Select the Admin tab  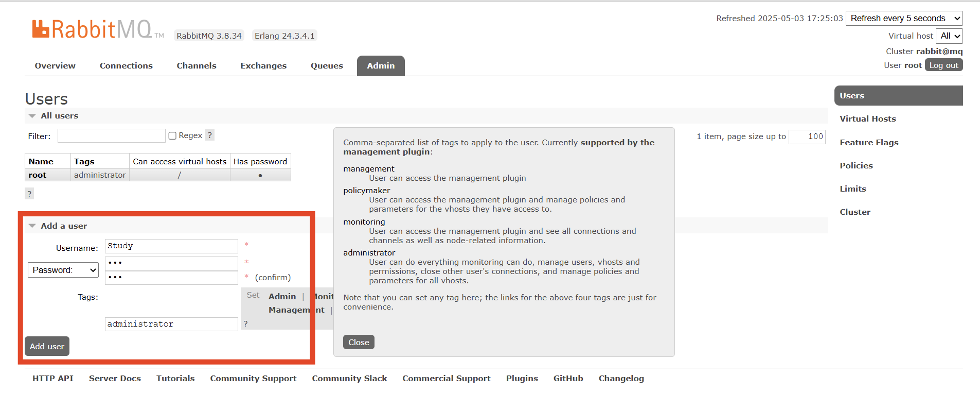(x=381, y=65)
